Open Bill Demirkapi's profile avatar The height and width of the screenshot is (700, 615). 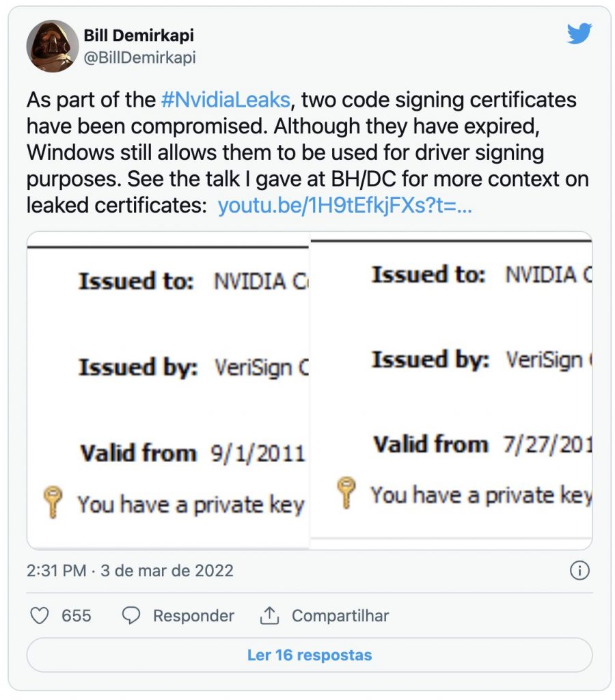(53, 46)
